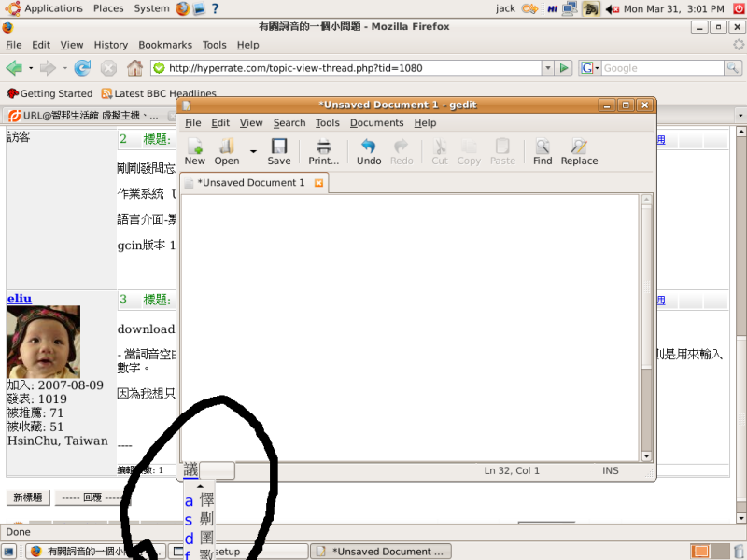
Task: Click the Replace icon in gedit toolbar
Action: (579, 150)
